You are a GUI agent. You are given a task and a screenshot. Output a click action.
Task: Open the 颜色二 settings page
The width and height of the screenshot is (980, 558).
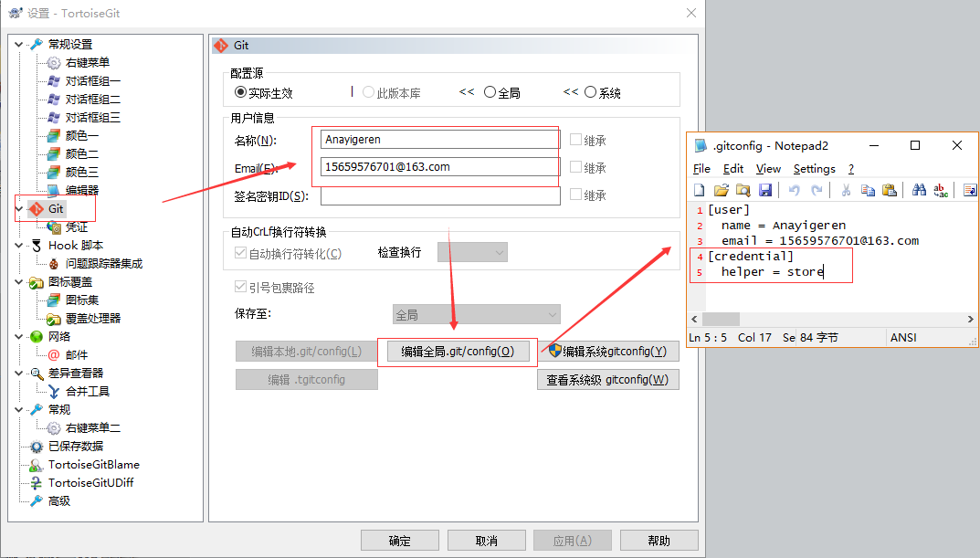click(82, 153)
